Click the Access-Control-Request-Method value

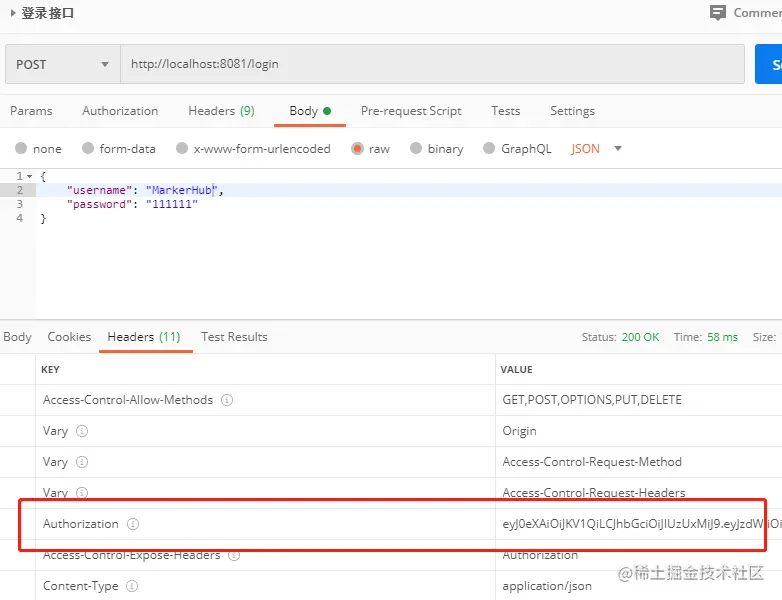point(592,462)
